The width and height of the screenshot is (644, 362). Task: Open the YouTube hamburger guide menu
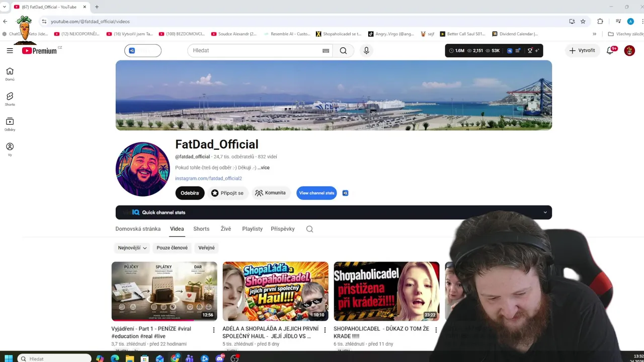10,50
